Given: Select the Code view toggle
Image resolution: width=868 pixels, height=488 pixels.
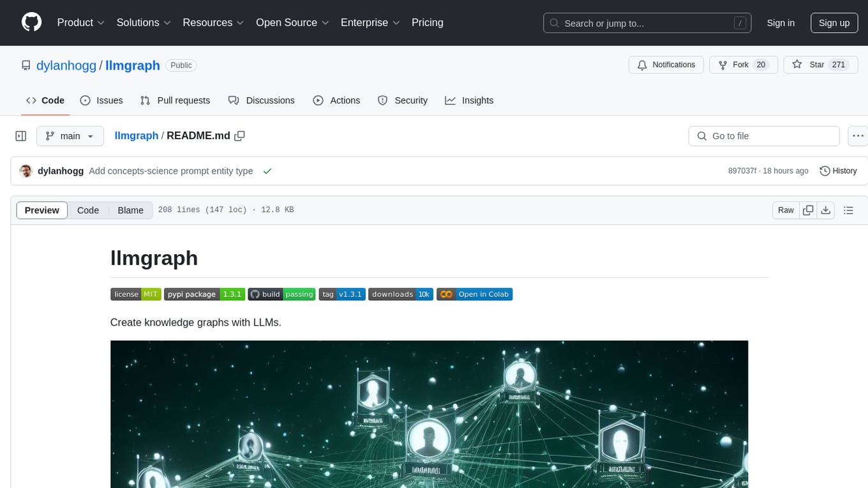Looking at the screenshot, I should point(88,210).
